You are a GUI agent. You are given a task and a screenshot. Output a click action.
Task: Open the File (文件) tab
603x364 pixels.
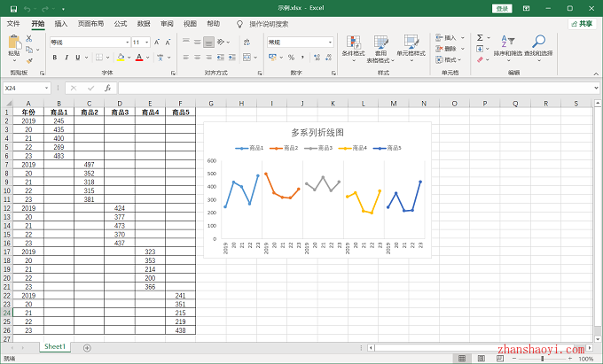pos(13,24)
